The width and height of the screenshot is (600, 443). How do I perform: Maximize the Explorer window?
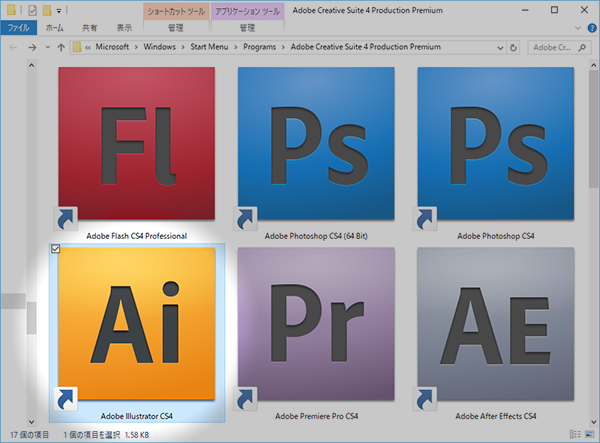[x=554, y=10]
